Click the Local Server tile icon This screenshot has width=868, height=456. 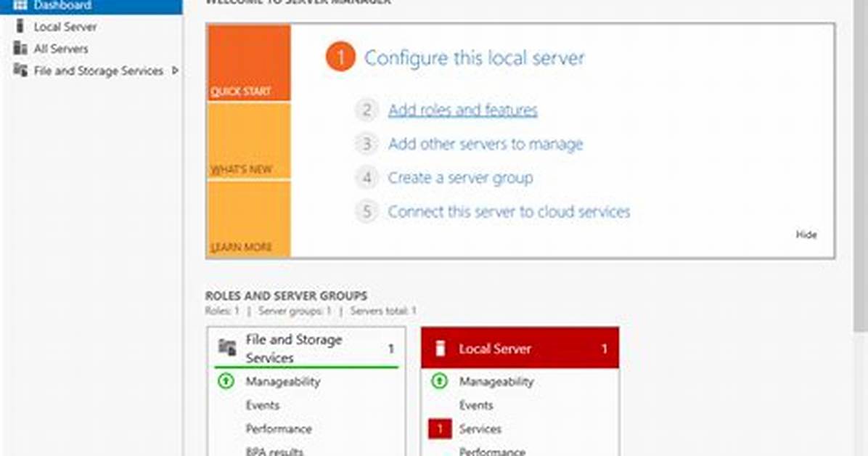[440, 348]
